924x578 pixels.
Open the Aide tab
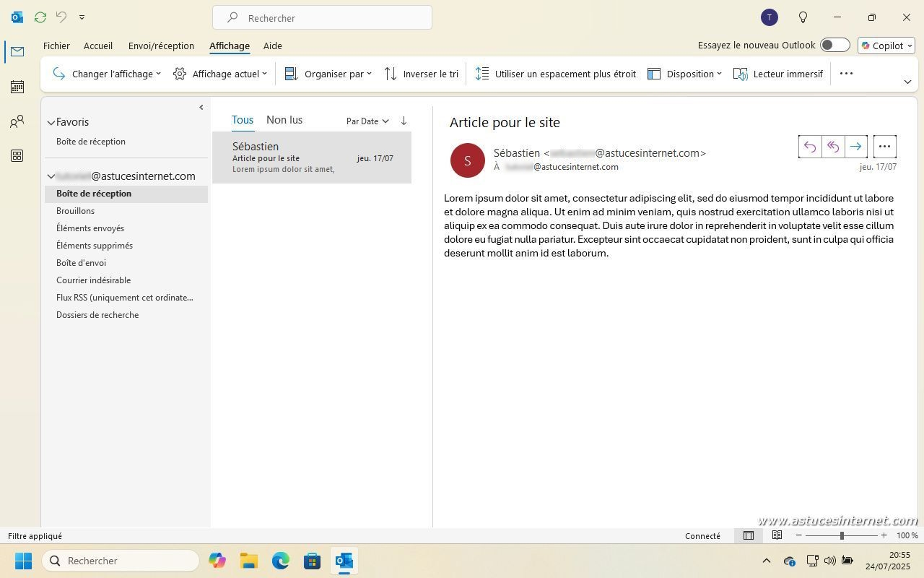click(273, 46)
